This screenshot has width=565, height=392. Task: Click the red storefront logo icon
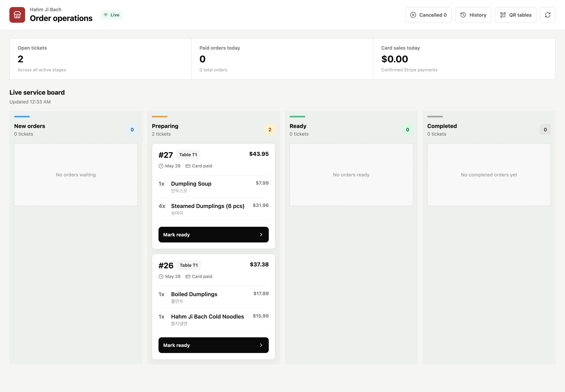click(17, 15)
